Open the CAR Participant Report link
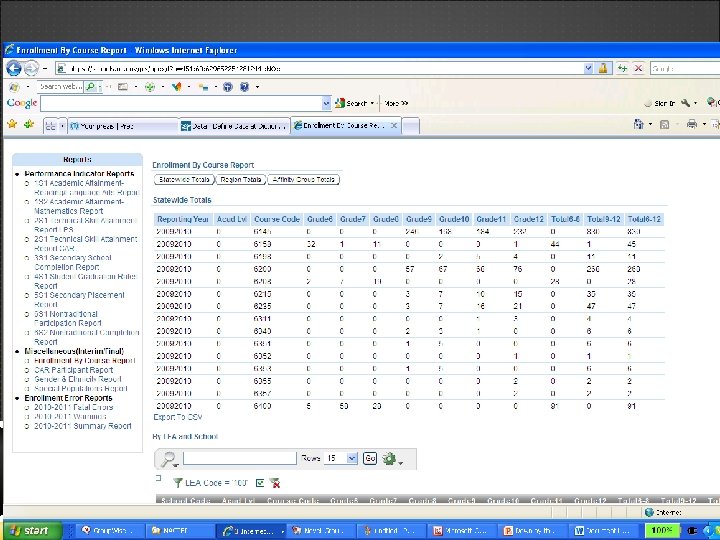The height and width of the screenshot is (540, 720). pos(73,370)
